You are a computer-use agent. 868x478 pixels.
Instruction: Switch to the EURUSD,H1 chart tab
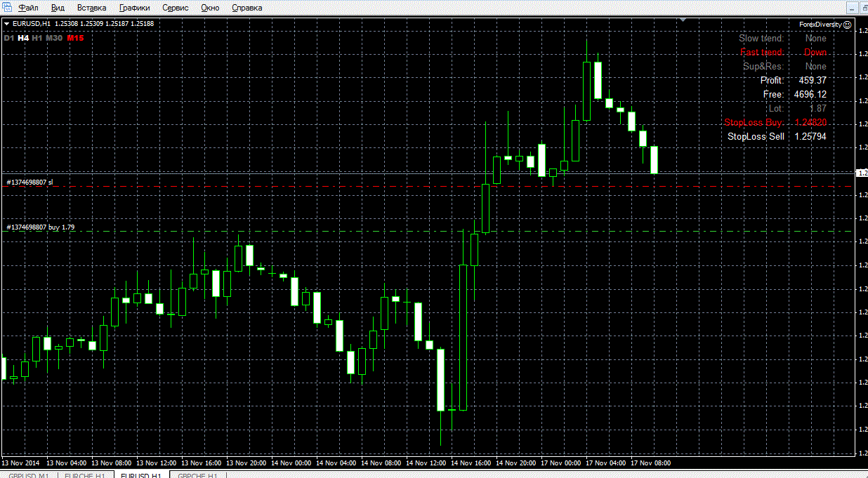[x=141, y=475]
